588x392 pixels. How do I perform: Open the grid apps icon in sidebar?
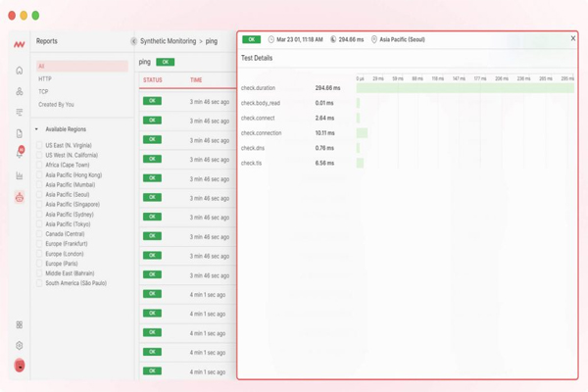click(20, 324)
